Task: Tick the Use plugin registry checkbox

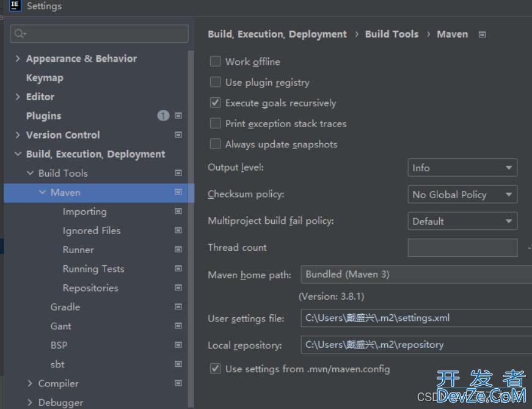Action: (x=216, y=82)
